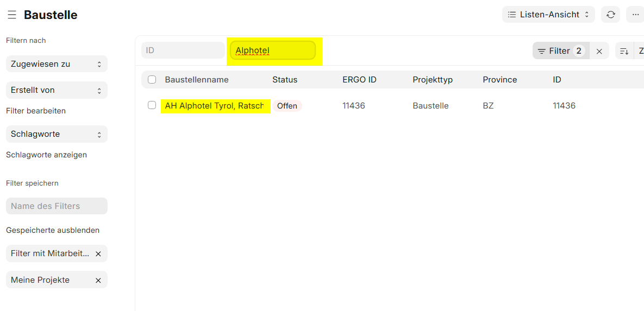This screenshot has height=311, width=644.
Task: Click the refresh list icon
Action: 610,15
